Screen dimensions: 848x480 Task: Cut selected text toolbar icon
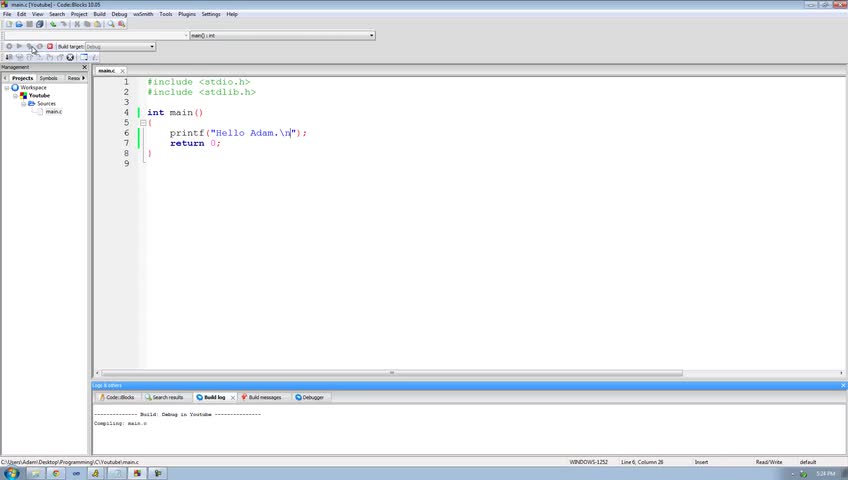point(77,24)
